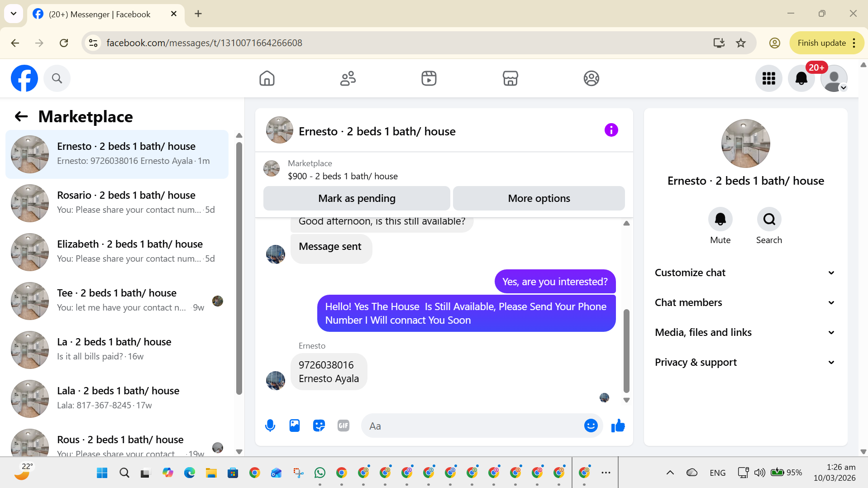The height and width of the screenshot is (488, 868).
Task: View site information icon in address bar
Action: pos(93,43)
